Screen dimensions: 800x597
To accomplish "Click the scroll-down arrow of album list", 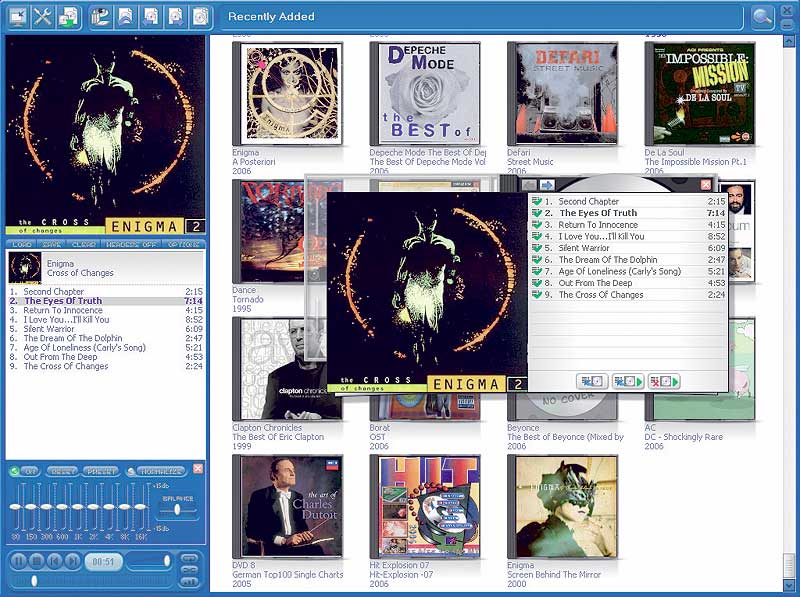I will (788, 585).
